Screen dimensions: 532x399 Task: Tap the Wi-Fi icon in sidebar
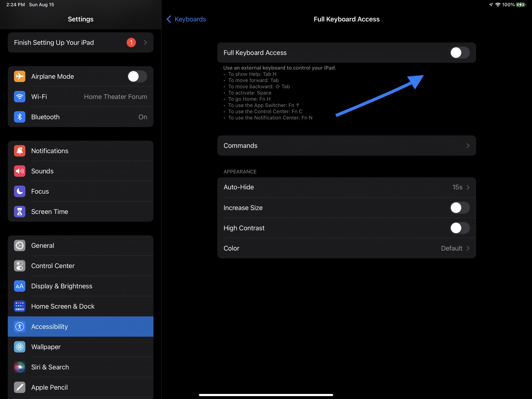point(20,97)
